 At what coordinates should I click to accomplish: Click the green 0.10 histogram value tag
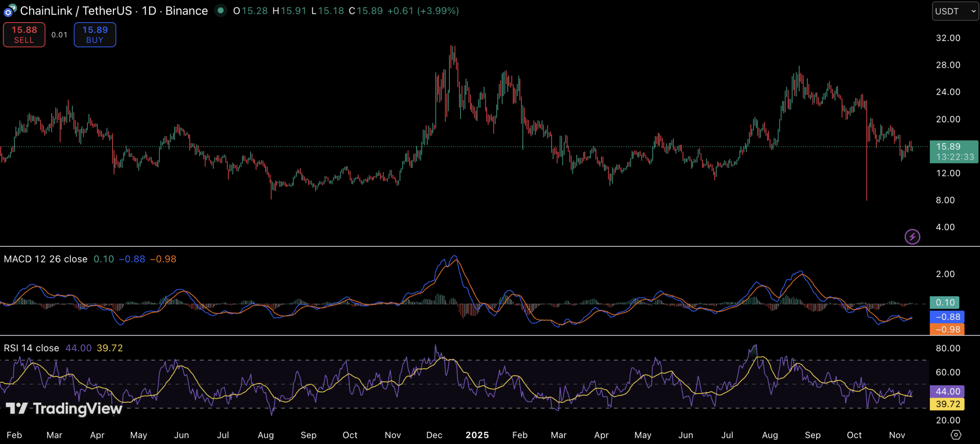click(x=944, y=303)
